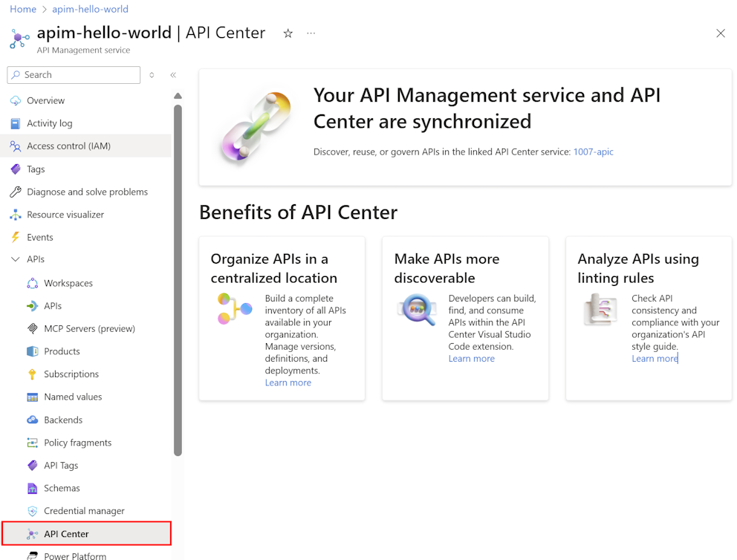Image resolution: width=737 pixels, height=560 pixels.
Task: Click the sidebar Search field
Action: (x=74, y=75)
